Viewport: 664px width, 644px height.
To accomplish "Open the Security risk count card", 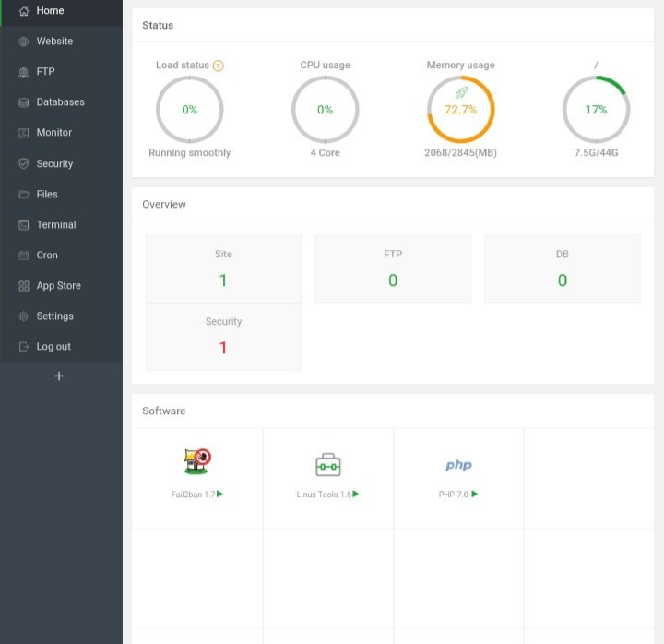I will [223, 337].
